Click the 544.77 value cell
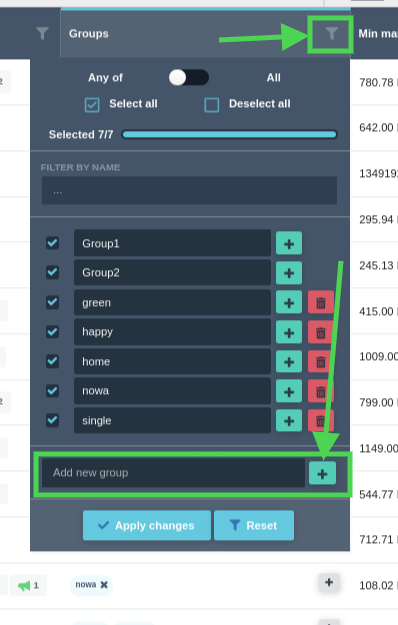Screen dimensions: 398x625 point(376,495)
